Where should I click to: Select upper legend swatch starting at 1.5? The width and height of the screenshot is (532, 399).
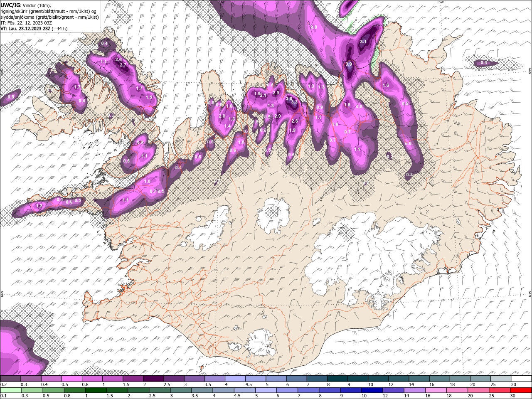coord(133,379)
